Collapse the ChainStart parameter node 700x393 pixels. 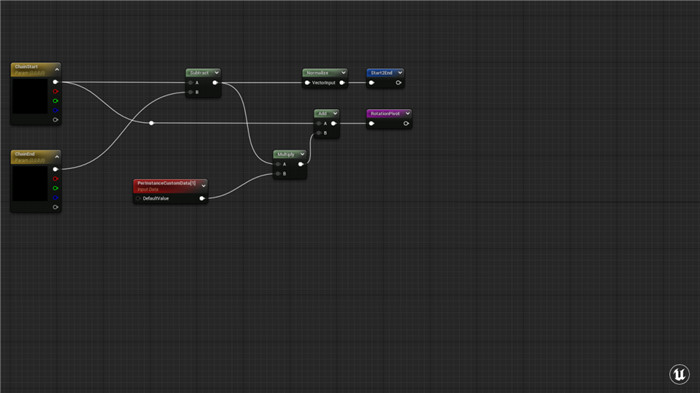coord(57,69)
